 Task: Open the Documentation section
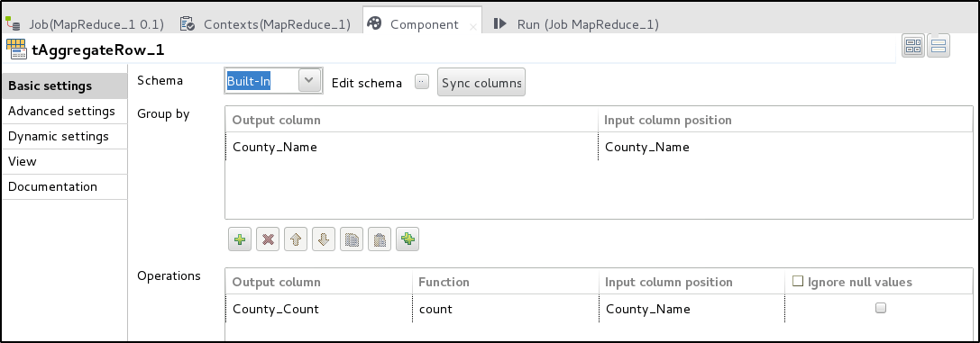(x=64, y=186)
